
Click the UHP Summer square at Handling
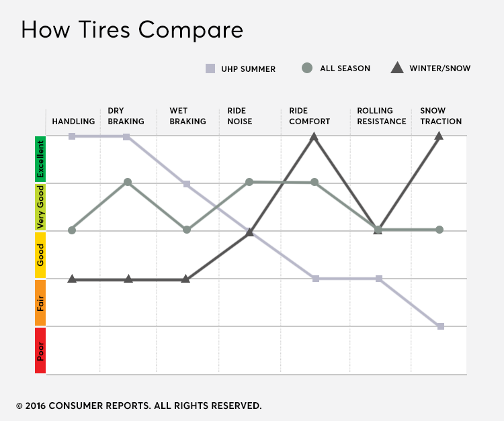coord(72,136)
